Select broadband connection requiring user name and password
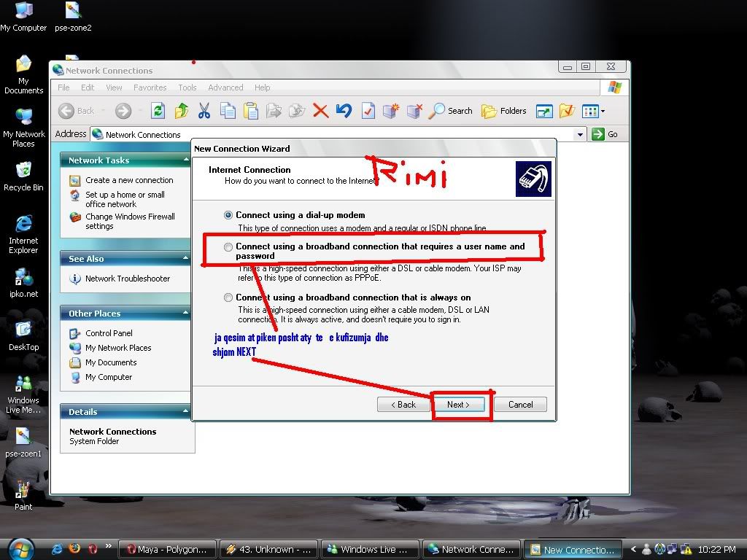The image size is (747, 560). [228, 246]
